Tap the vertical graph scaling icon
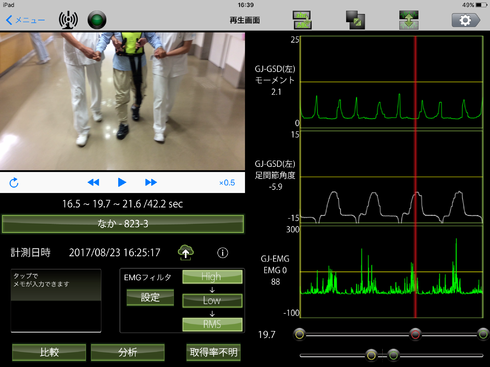The height and width of the screenshot is (367, 490). pos(409,20)
